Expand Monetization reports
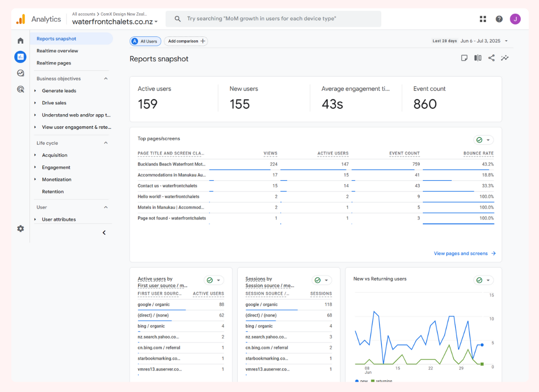This screenshot has height=392, width=539. (x=35, y=179)
